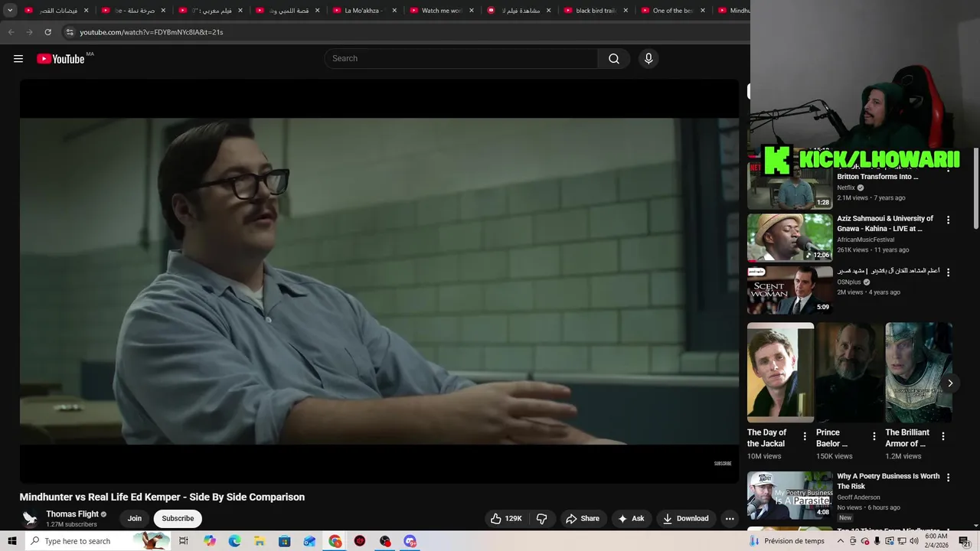
Task: Open Google Chrome taskbar icon
Action: 335,541
